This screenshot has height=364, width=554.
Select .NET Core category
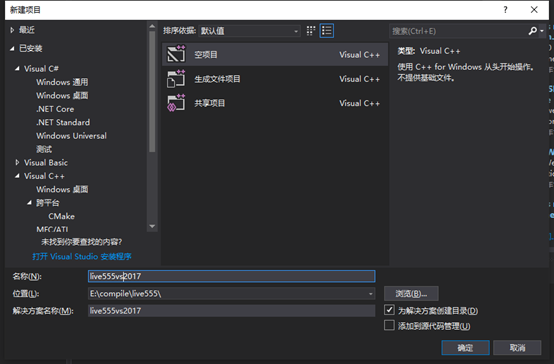click(x=55, y=109)
